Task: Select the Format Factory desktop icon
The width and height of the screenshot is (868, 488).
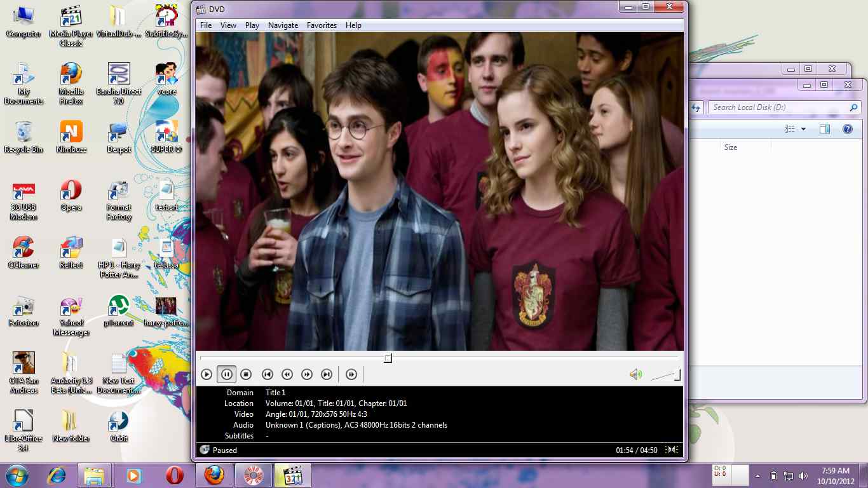Action: [119, 201]
